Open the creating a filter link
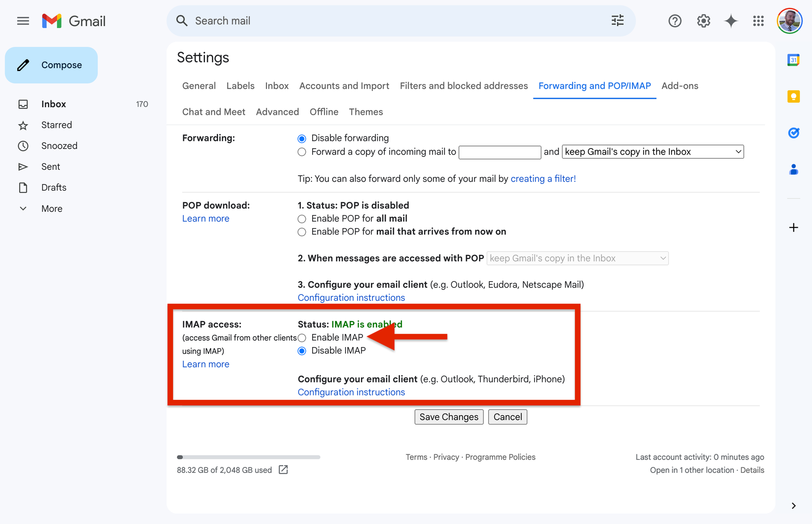Viewport: 812px width, 524px height. tap(543, 179)
